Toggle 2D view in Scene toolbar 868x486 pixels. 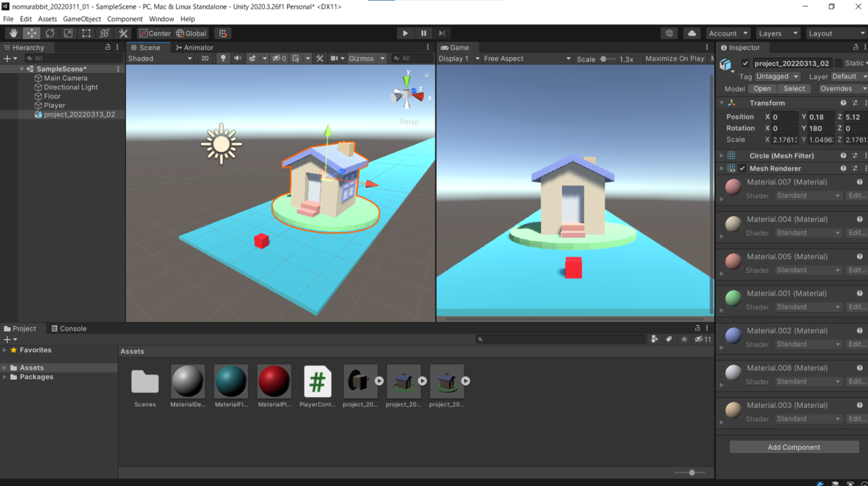click(x=205, y=59)
